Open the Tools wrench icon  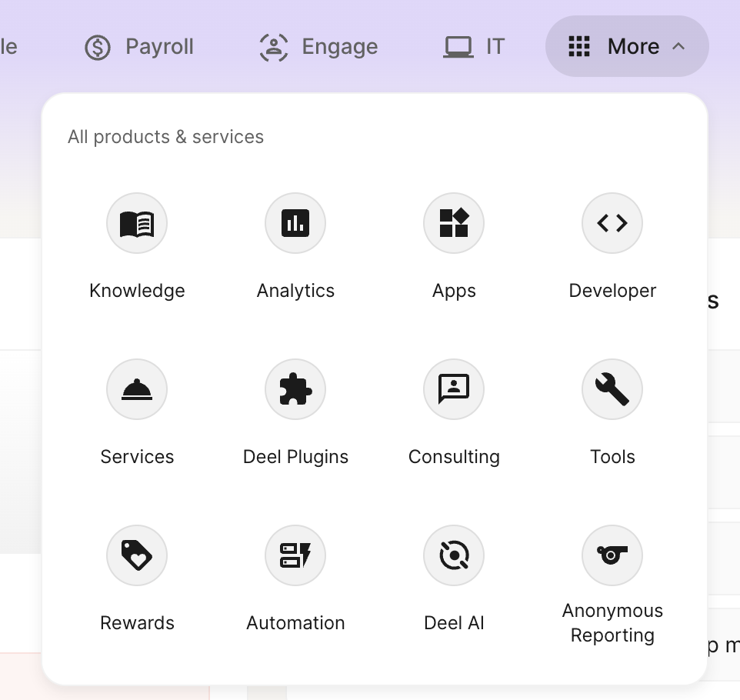(x=612, y=389)
